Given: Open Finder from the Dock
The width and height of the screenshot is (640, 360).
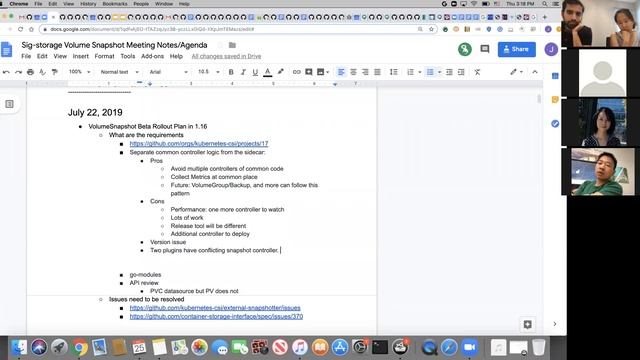Looking at the screenshot, I should 19,347.
